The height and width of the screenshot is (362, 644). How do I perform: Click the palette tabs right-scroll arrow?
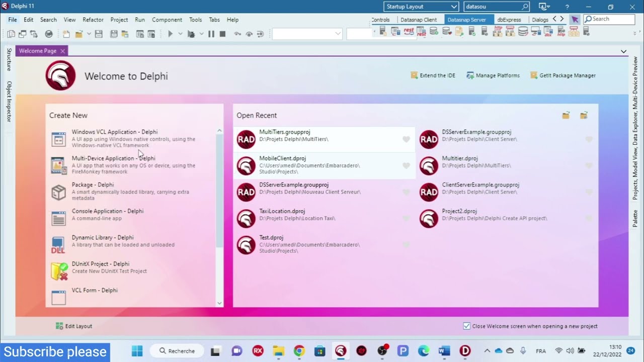(562, 19)
